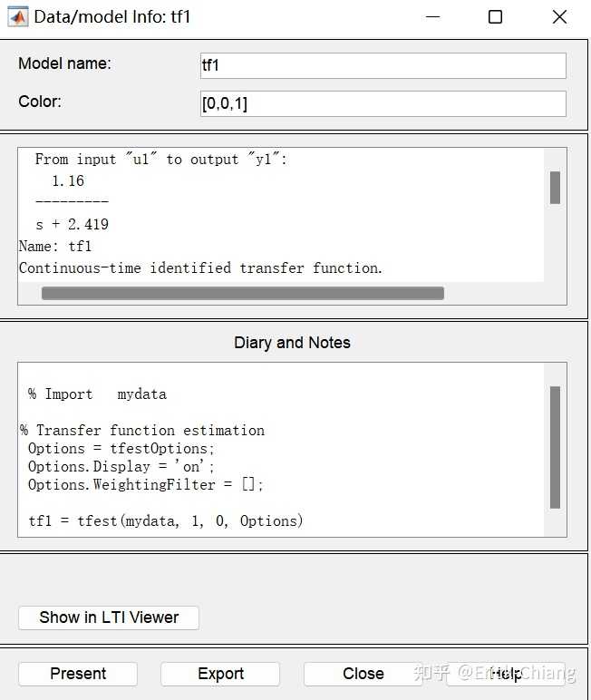Viewport: 591px width, 700px height.
Task: Click the MATLAB icon in title bar
Action: [17, 17]
